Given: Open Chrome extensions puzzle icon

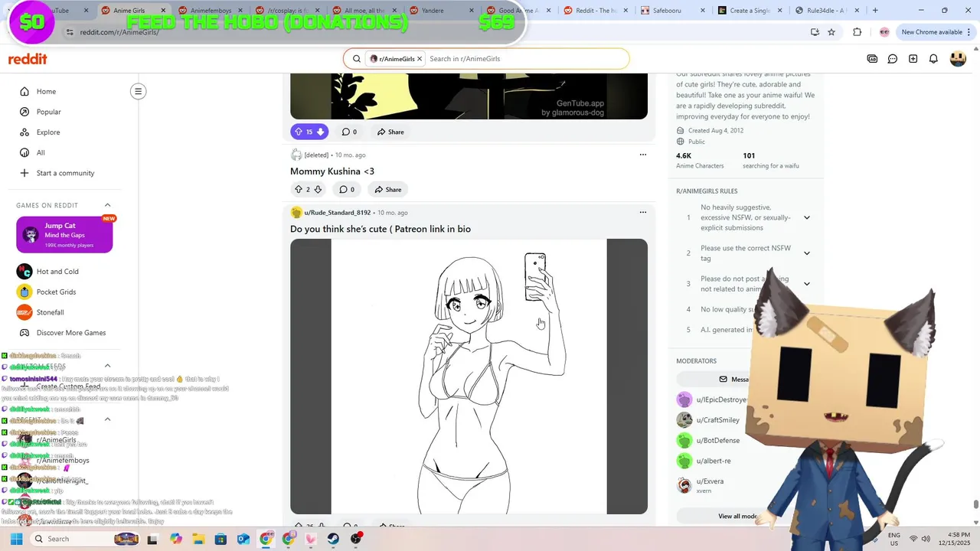Looking at the screenshot, I should [x=857, y=32].
